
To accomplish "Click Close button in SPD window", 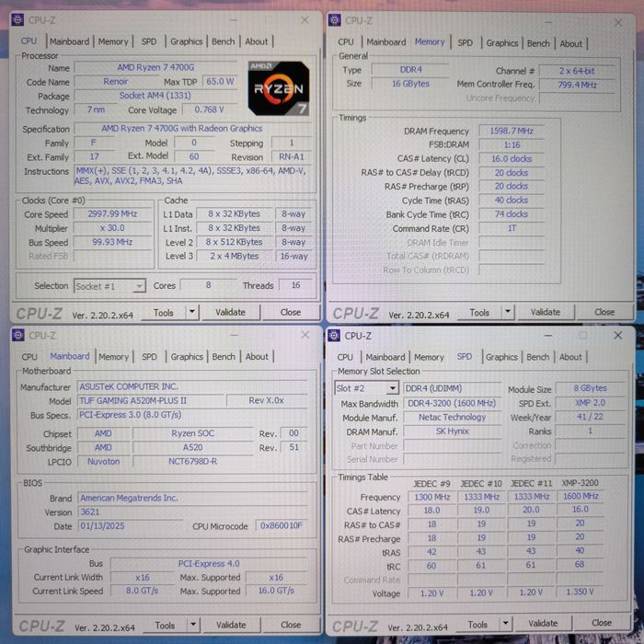I will (x=602, y=623).
